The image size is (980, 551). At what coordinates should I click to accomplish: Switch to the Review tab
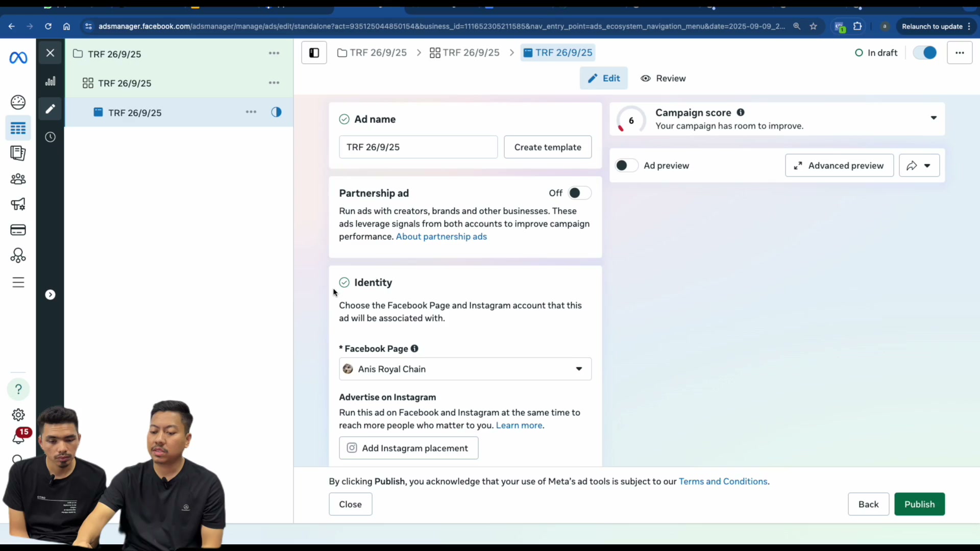click(x=664, y=79)
